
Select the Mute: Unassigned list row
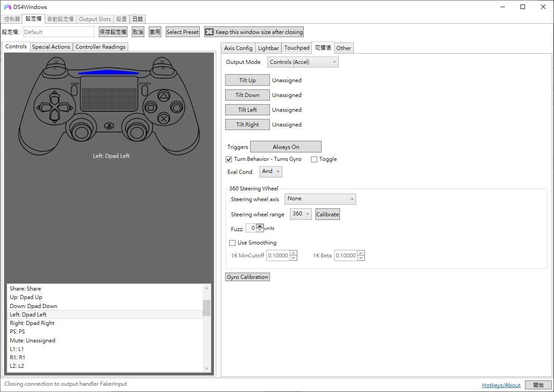[106, 340]
